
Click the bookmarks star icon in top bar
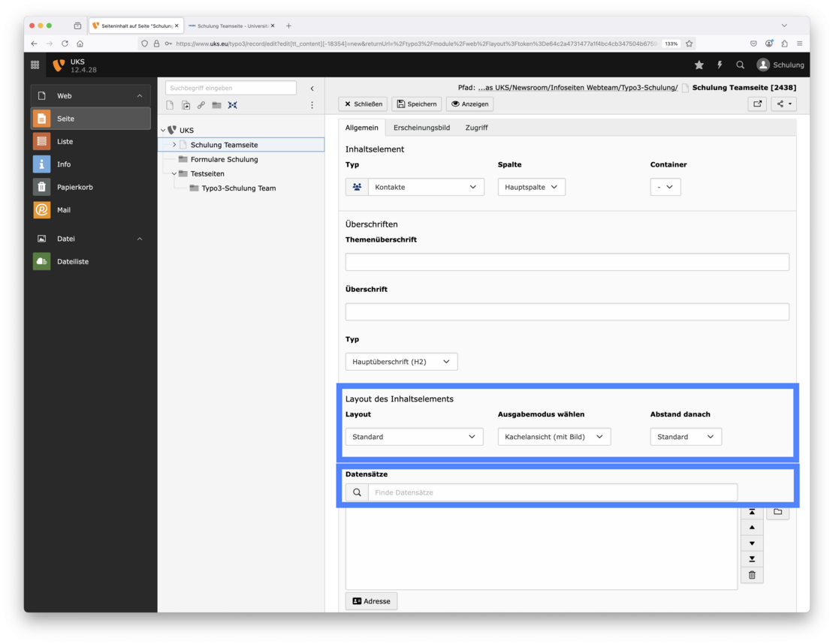coord(699,65)
